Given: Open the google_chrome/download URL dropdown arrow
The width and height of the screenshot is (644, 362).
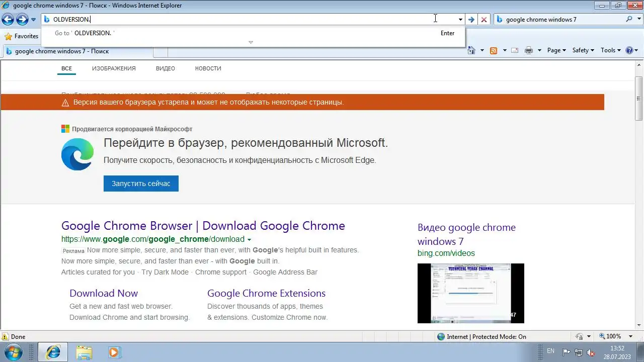Looking at the screenshot, I should pyautogui.click(x=249, y=240).
